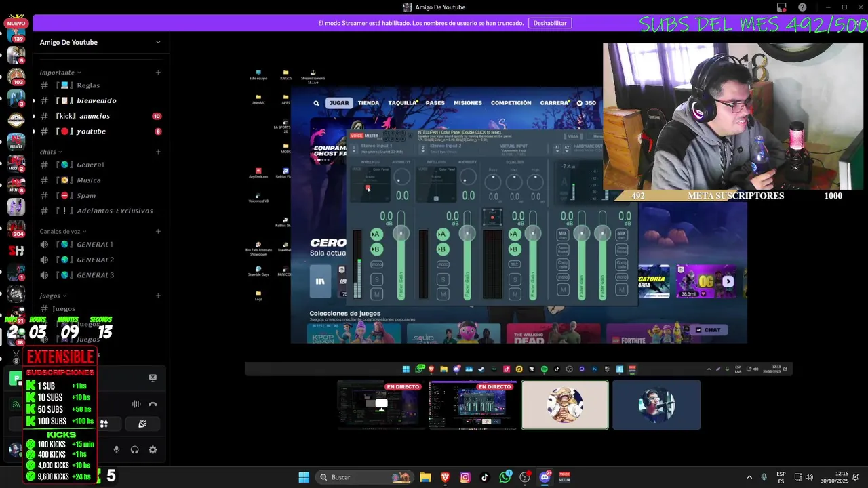Screen dimensions: 868x488
Task: Toggle Solo S on Stereo Input 1
Action: point(376,279)
